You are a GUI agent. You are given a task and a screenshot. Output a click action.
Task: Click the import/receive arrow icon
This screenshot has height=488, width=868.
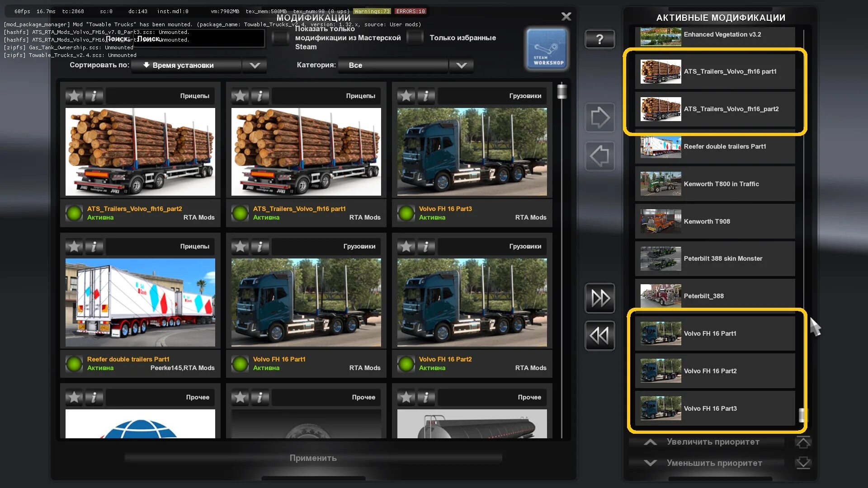599,155
